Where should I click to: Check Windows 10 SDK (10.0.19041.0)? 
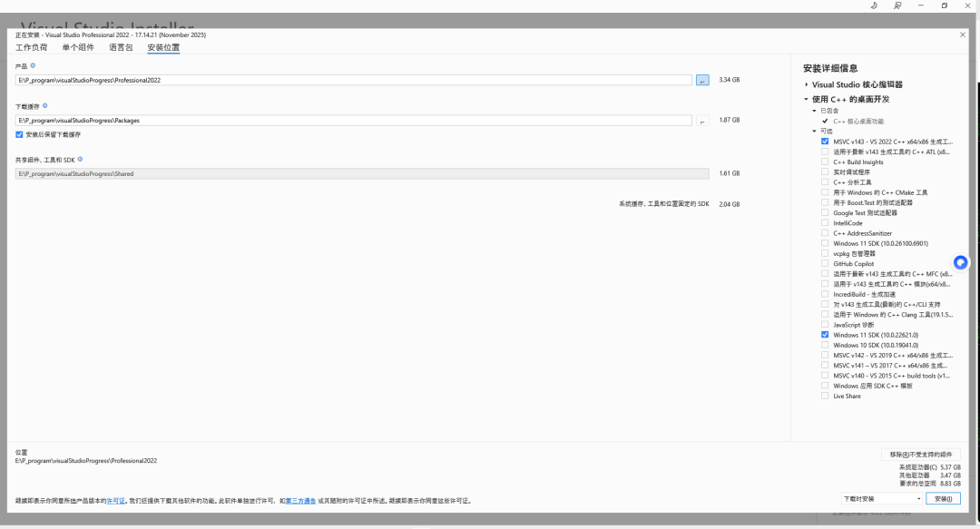[x=825, y=345]
